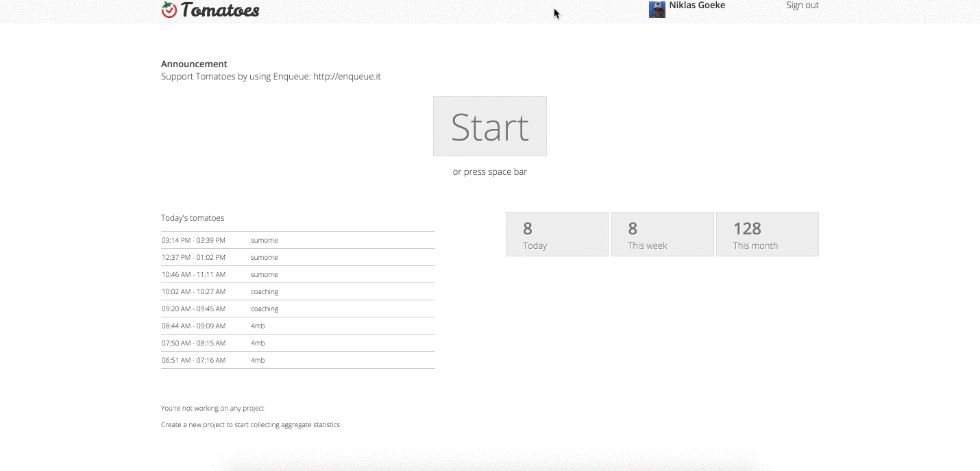
Task: Click the 'or press space bar' hint
Action: pos(490,172)
